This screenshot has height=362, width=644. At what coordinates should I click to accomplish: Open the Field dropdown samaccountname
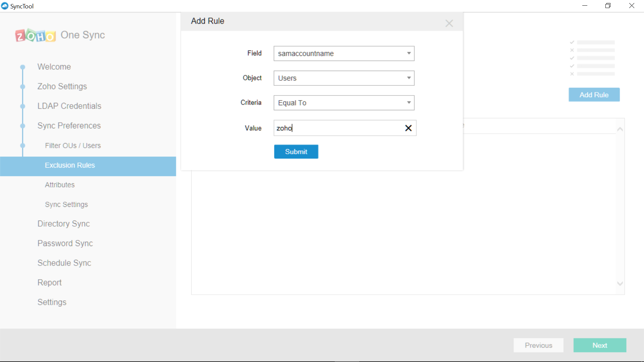[x=344, y=54]
